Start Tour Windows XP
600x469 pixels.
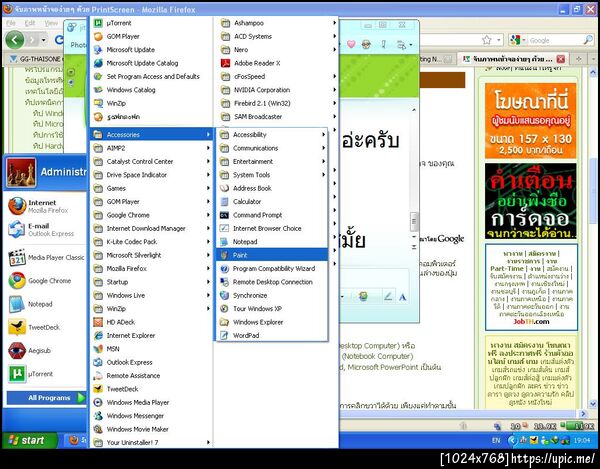point(272,309)
